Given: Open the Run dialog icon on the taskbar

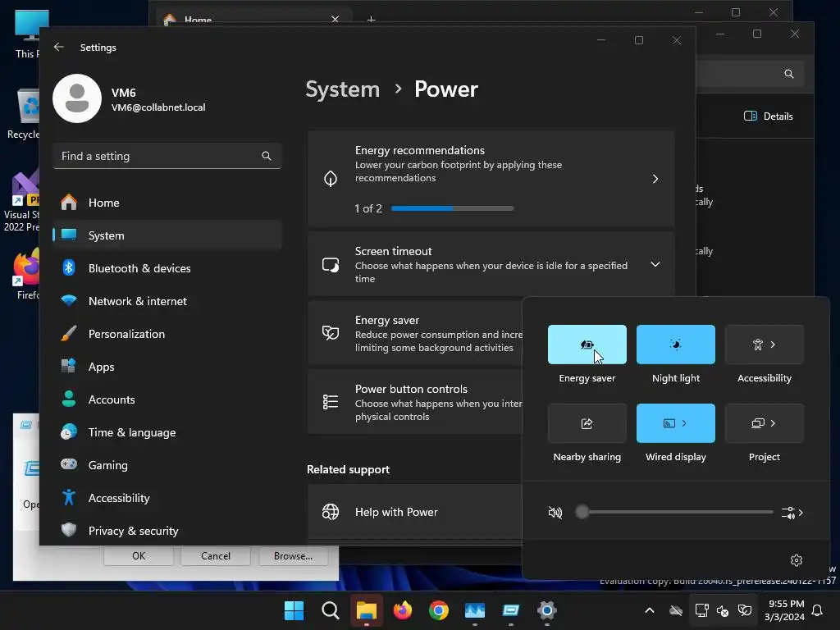Looking at the screenshot, I should point(510,610).
